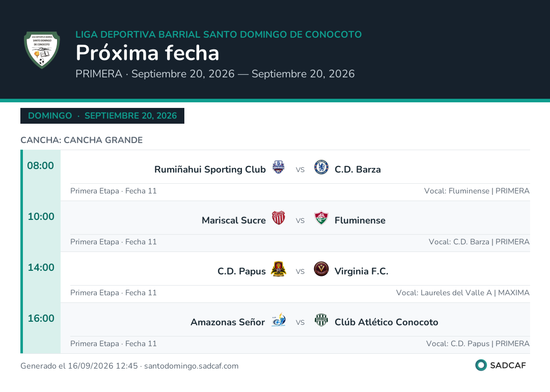Open the 08:00 match time slot
The height and width of the screenshot is (392, 550).
click(x=41, y=165)
